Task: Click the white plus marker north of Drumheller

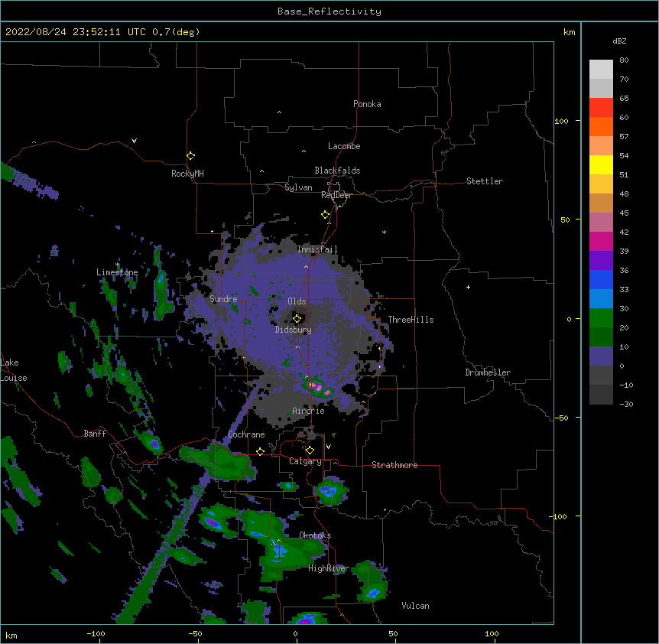Action: click(x=468, y=287)
